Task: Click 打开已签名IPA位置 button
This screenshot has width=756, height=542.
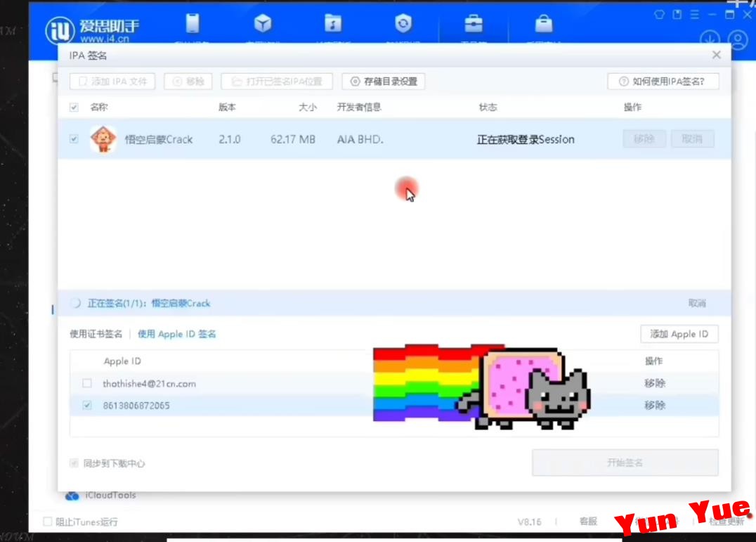Action: tap(277, 82)
